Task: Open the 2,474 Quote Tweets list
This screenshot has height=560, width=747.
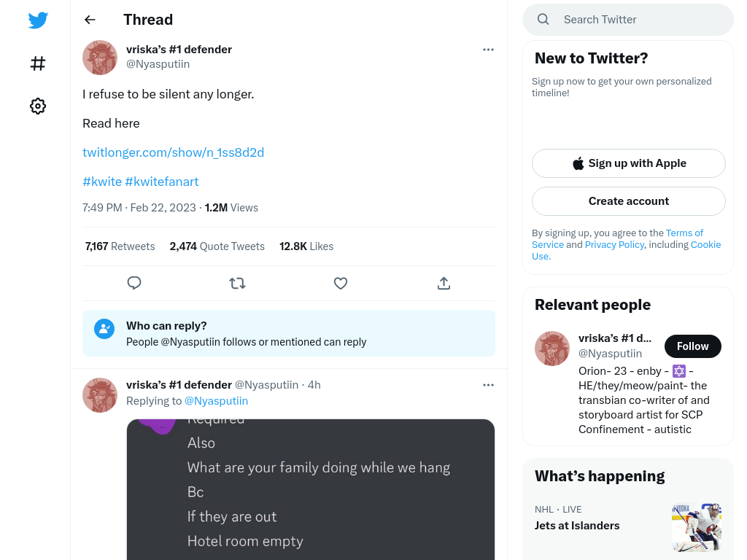Action: click(217, 246)
